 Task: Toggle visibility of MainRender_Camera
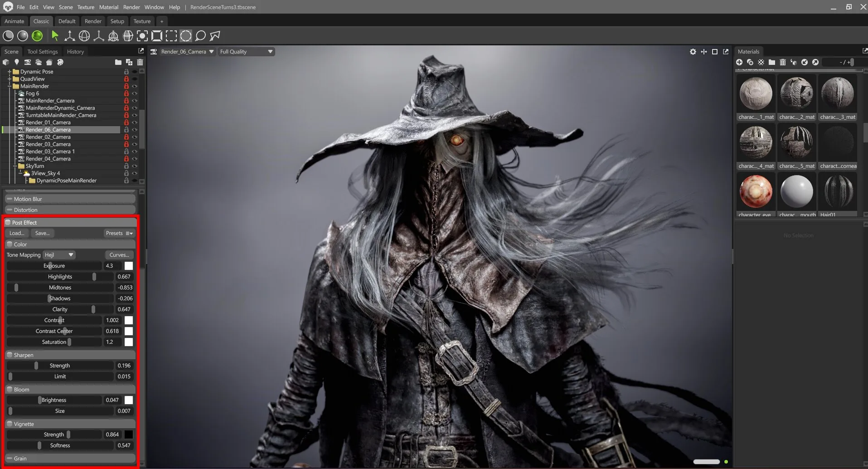pos(135,101)
